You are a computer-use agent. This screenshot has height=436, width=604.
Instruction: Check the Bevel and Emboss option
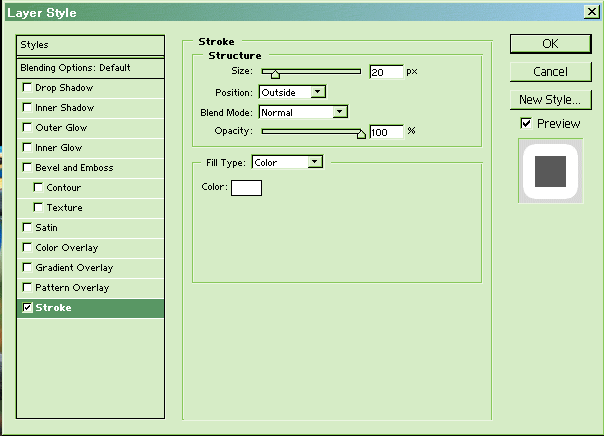click(x=27, y=168)
